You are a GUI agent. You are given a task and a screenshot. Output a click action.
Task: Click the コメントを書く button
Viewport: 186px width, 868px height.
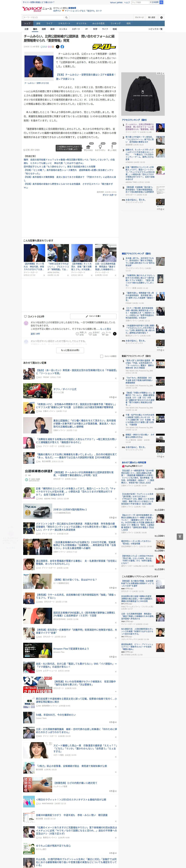pyautogui.click(x=93, y=316)
